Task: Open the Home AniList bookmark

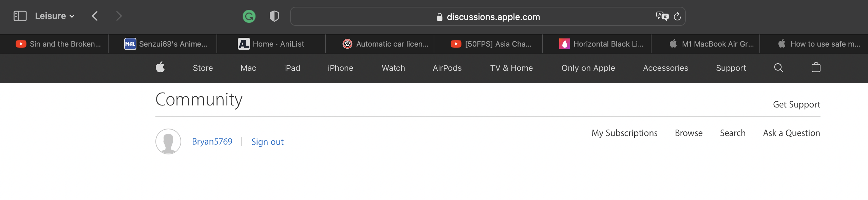Action: point(278,44)
